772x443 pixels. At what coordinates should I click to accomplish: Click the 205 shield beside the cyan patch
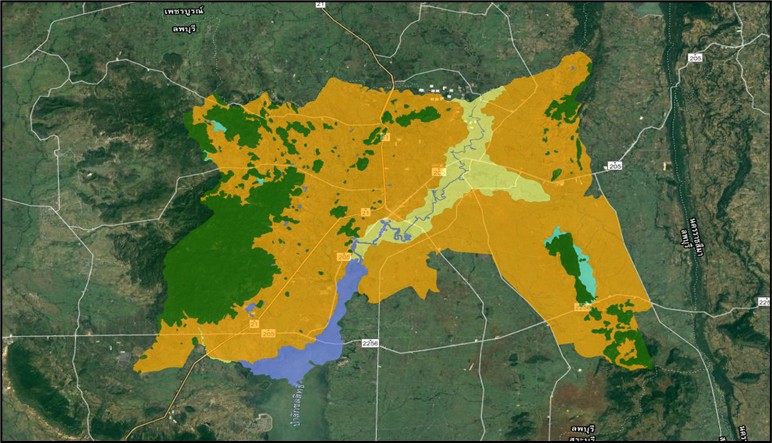point(581,308)
